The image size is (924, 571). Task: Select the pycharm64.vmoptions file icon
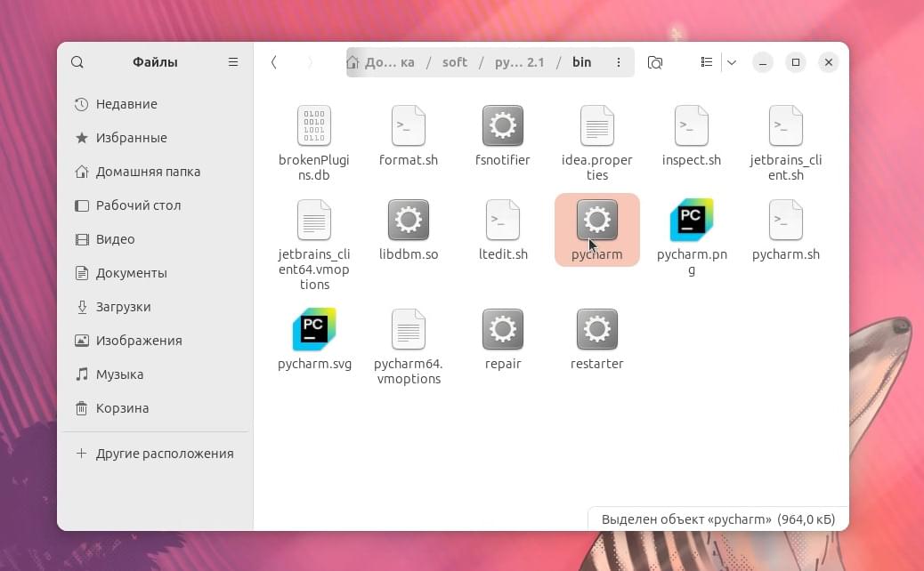coord(409,329)
